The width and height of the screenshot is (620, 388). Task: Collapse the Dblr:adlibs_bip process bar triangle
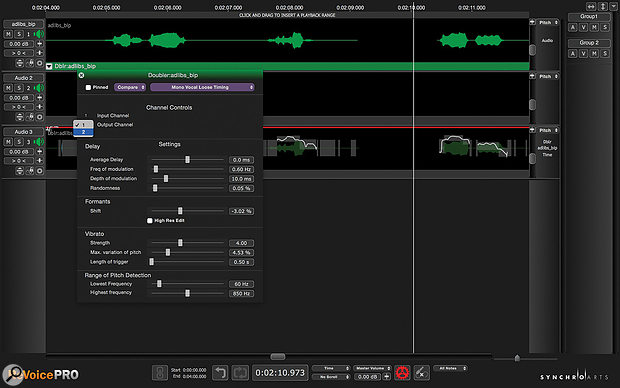[x=49, y=66]
